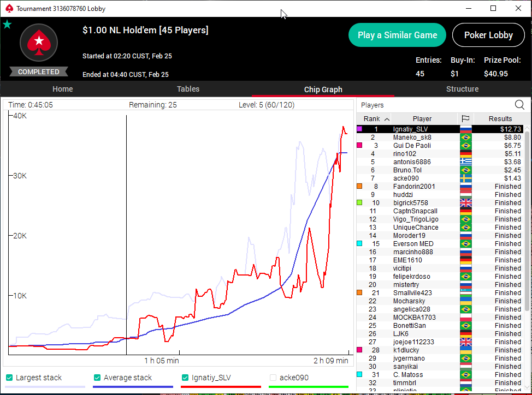Click UK flag next to joejoe112233
This screenshot has width=532, height=395.
(x=465, y=342)
